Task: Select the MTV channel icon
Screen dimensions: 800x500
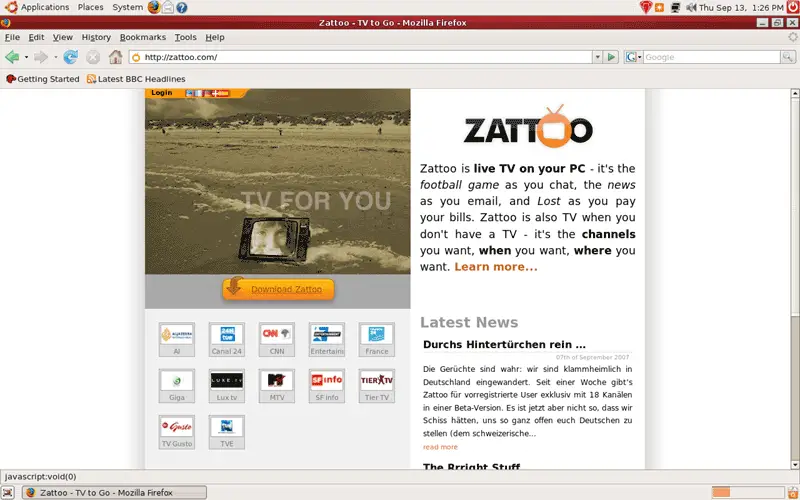Action: tap(277, 386)
